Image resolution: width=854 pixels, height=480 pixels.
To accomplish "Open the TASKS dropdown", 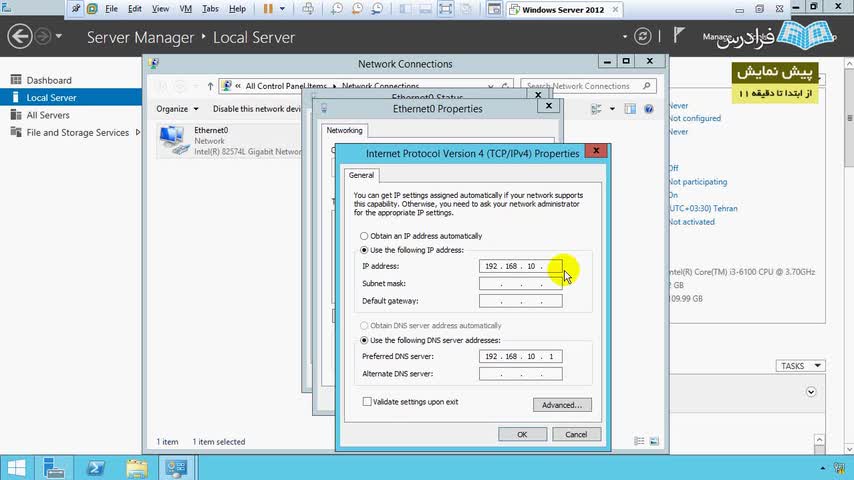I will (801, 366).
